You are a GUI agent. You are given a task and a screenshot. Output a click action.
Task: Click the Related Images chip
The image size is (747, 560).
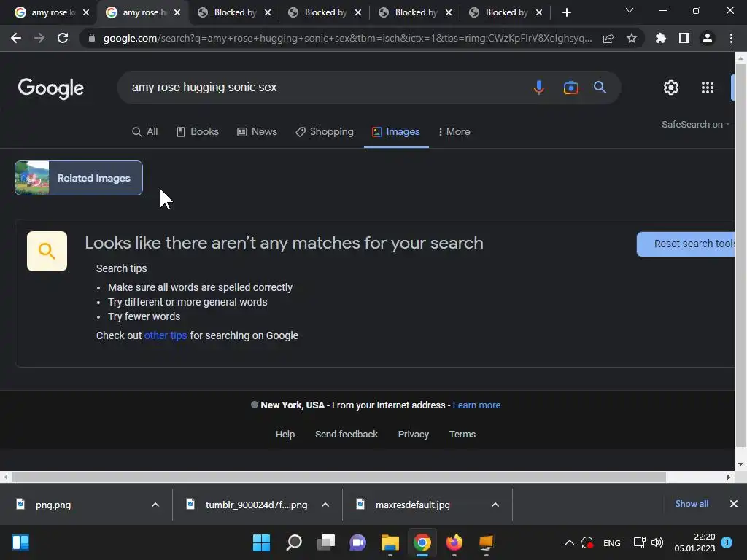(x=79, y=178)
